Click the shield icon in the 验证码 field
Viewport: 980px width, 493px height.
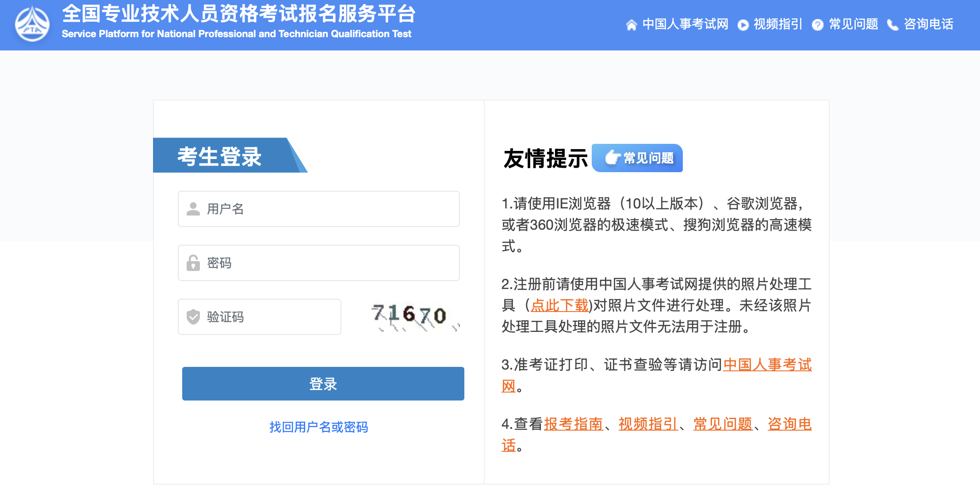[x=193, y=317]
